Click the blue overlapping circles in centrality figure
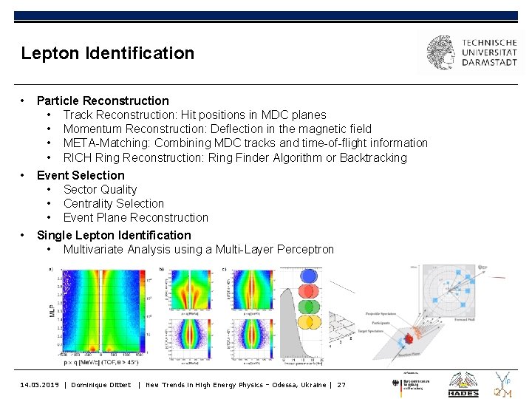 coord(309,276)
